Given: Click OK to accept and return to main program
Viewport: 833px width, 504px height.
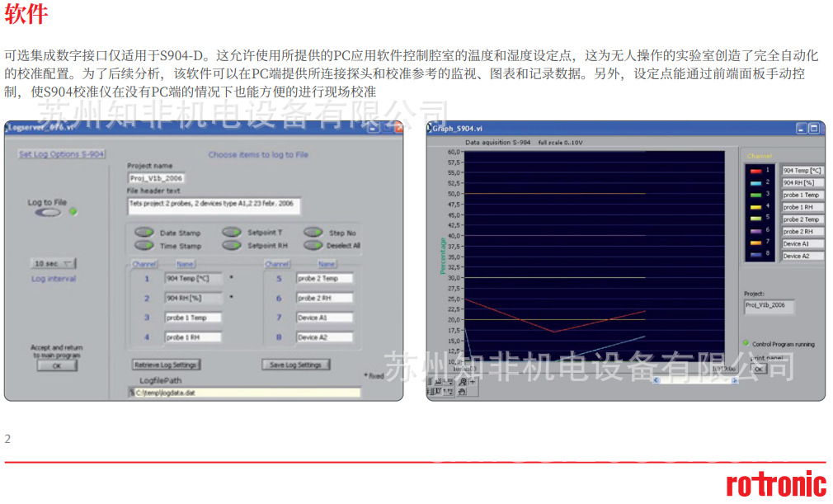Looking at the screenshot, I should click(57, 365).
